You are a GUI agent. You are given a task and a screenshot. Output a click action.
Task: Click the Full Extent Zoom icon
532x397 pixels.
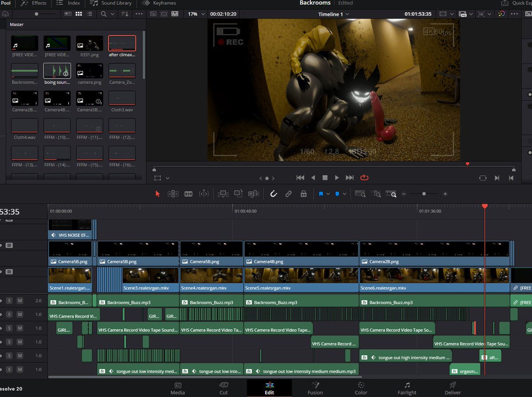(360, 194)
